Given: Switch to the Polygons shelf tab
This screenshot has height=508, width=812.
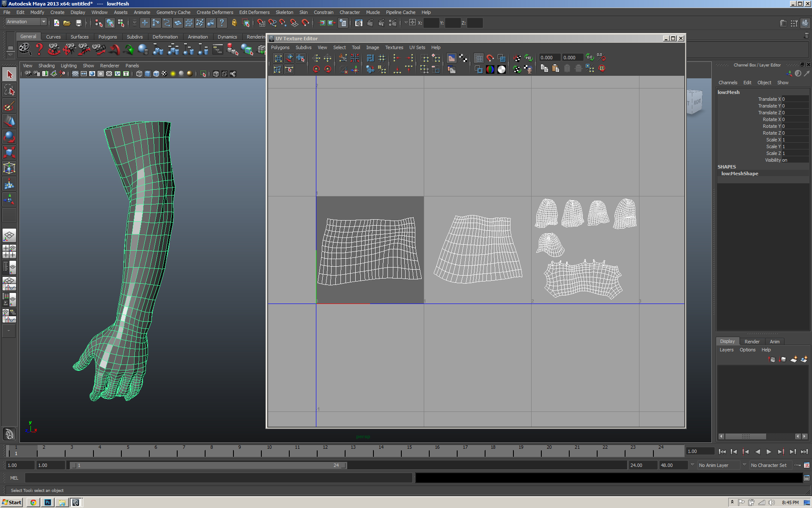Looking at the screenshot, I should click(x=108, y=36).
